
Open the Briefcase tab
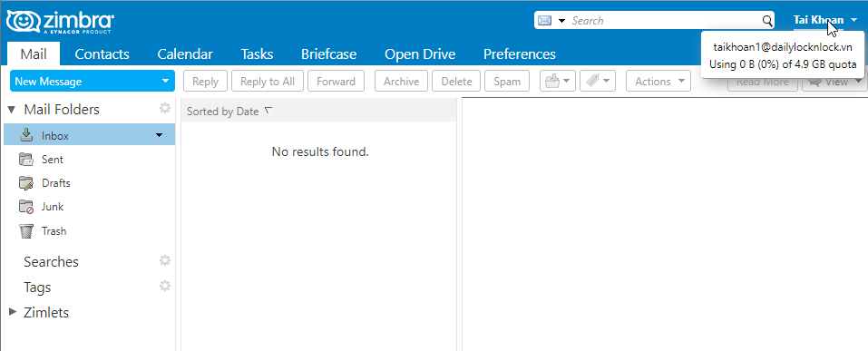[x=329, y=54]
